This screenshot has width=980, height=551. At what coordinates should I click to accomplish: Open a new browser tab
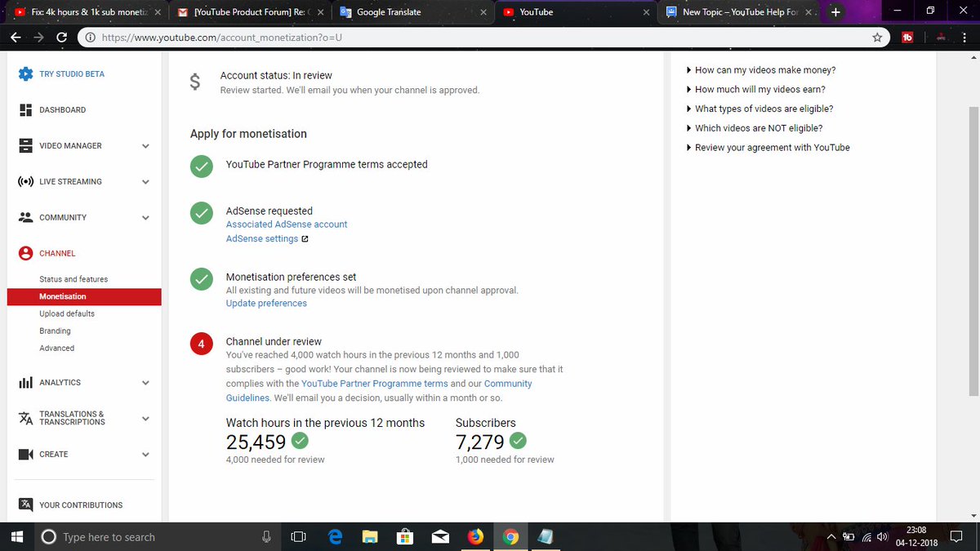835,12
